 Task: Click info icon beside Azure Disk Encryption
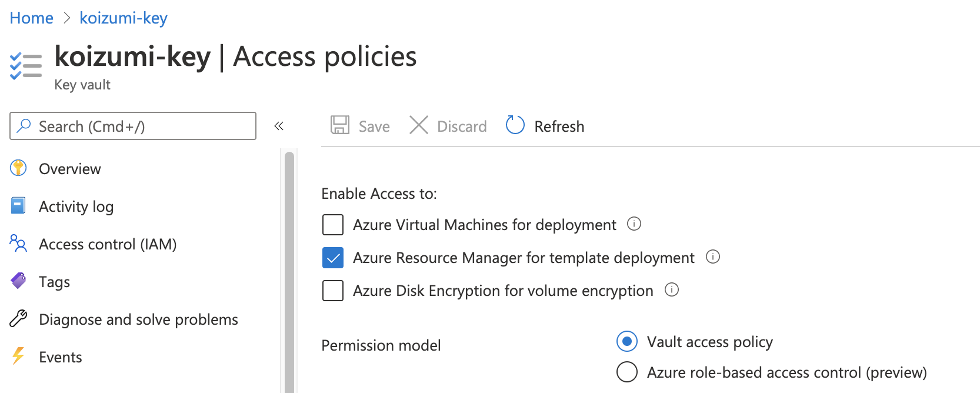coord(672,290)
